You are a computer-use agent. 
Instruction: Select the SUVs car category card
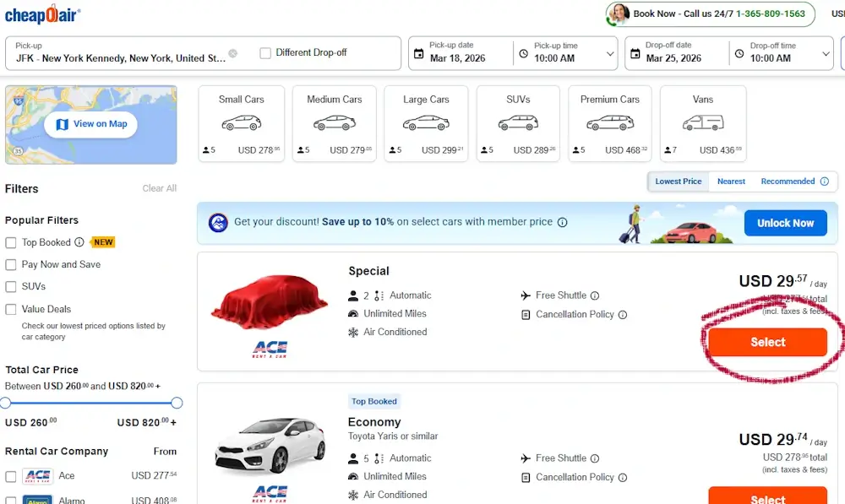point(518,123)
